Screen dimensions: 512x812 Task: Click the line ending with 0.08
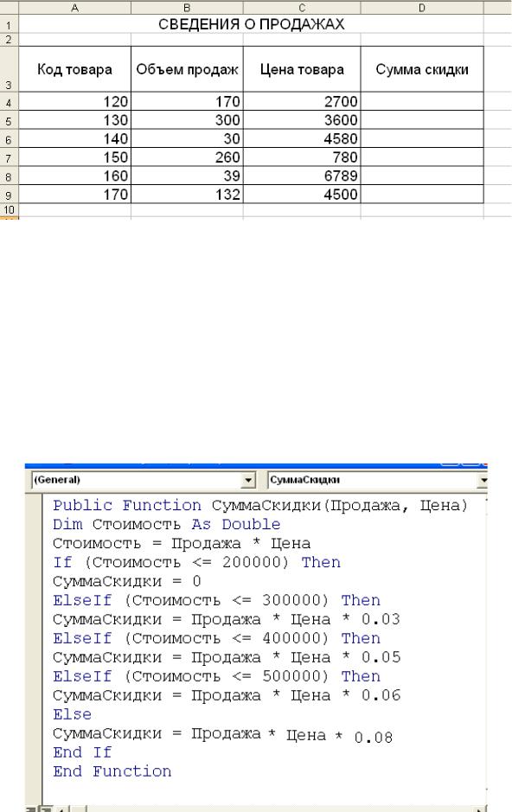click(x=222, y=735)
